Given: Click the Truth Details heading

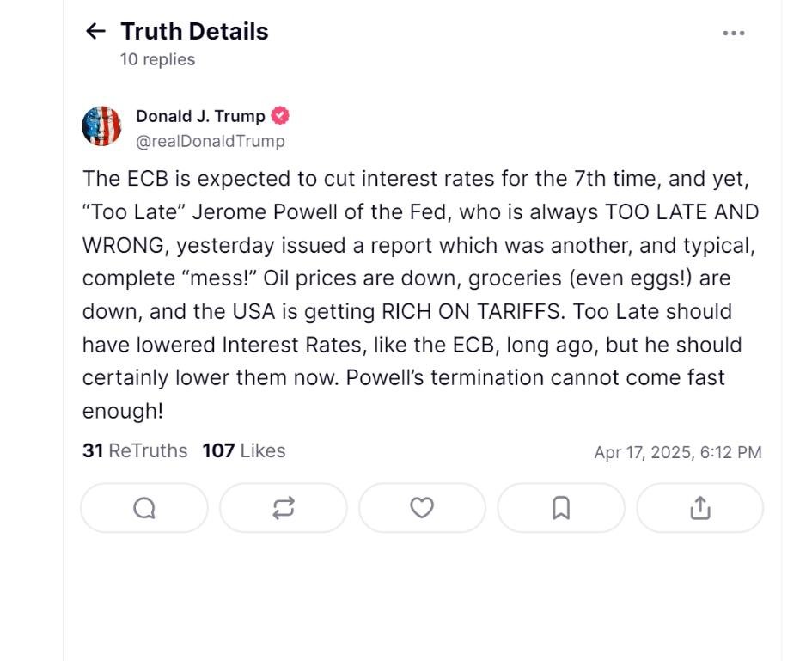Looking at the screenshot, I should coord(194,32).
